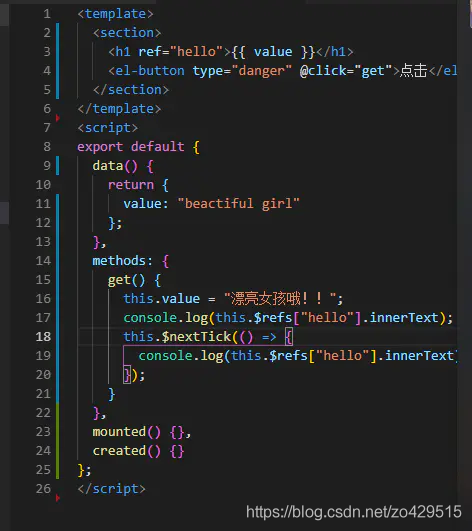Click the opening <template> tag on line 1
The height and width of the screenshot is (531, 472).
115,14
